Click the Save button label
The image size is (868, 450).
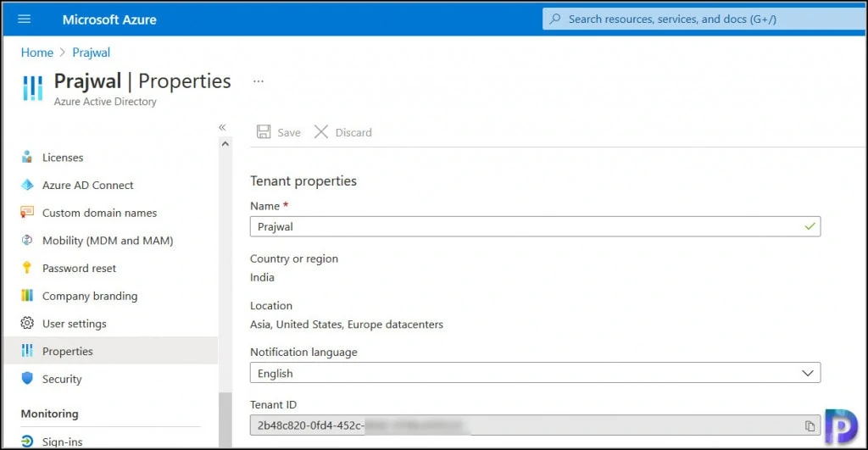(289, 132)
